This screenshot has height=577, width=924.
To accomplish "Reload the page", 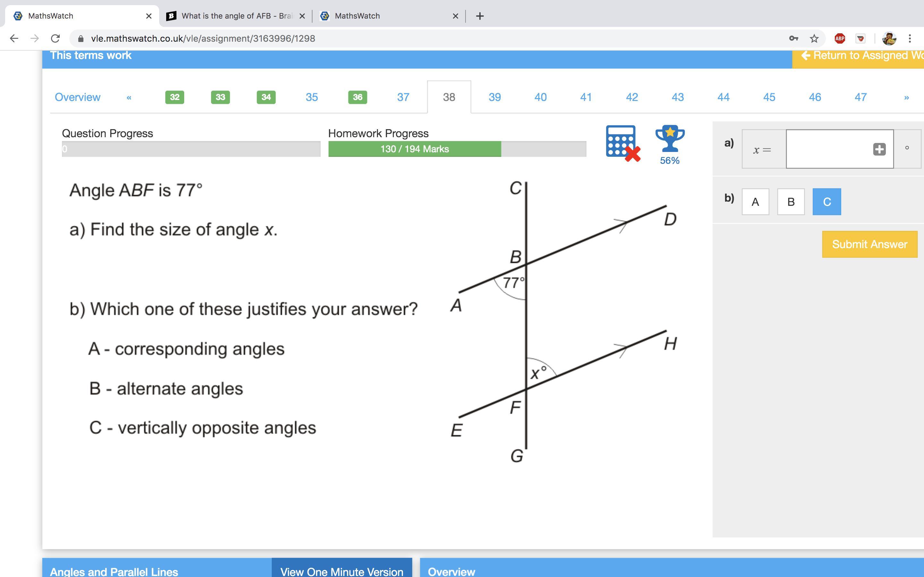I will click(56, 38).
